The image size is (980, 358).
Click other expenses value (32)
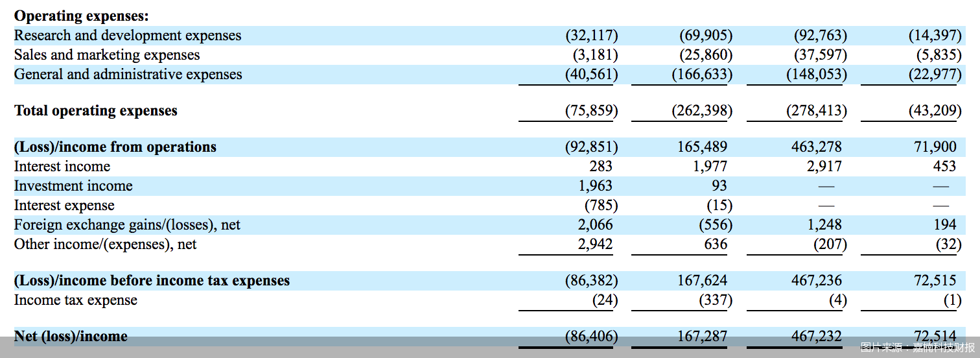[948, 245]
